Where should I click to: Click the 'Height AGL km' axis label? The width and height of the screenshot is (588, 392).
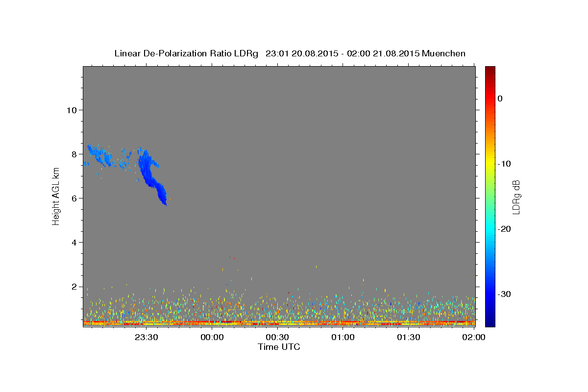tap(56, 196)
